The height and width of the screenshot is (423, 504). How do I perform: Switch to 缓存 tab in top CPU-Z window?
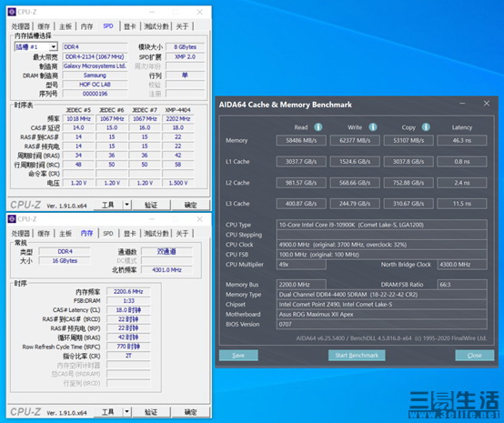[x=44, y=26]
